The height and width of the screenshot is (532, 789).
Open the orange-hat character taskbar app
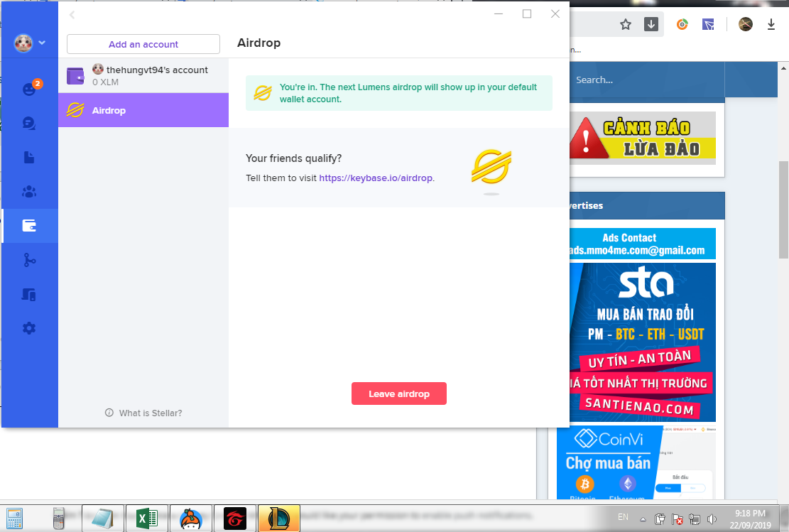(191, 519)
